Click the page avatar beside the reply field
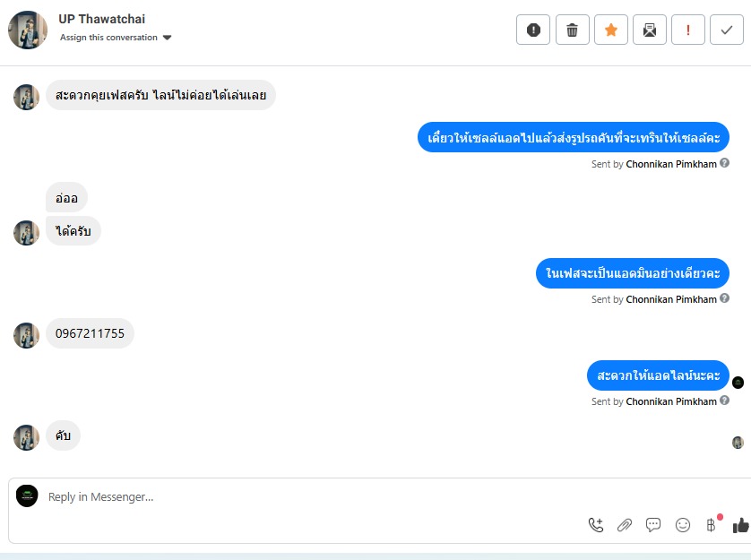 click(27, 495)
